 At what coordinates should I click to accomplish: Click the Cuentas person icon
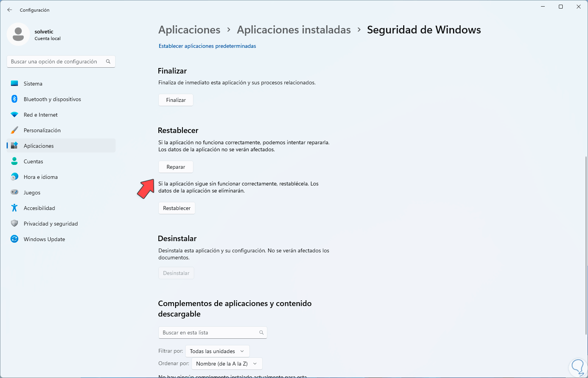coord(14,161)
